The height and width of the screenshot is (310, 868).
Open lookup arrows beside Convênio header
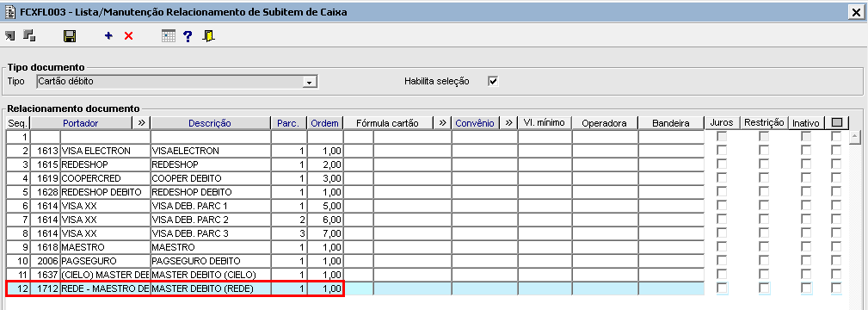click(508, 122)
